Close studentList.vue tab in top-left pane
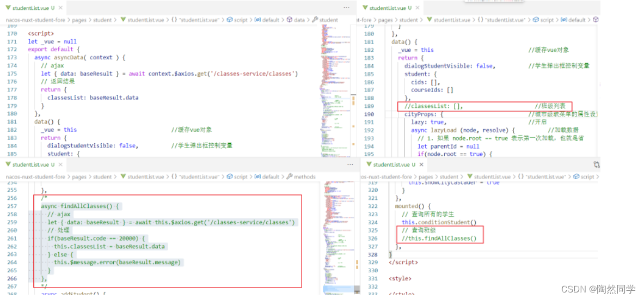Image resolution: width=644 pixels, height=299 pixels. [x=60, y=8]
